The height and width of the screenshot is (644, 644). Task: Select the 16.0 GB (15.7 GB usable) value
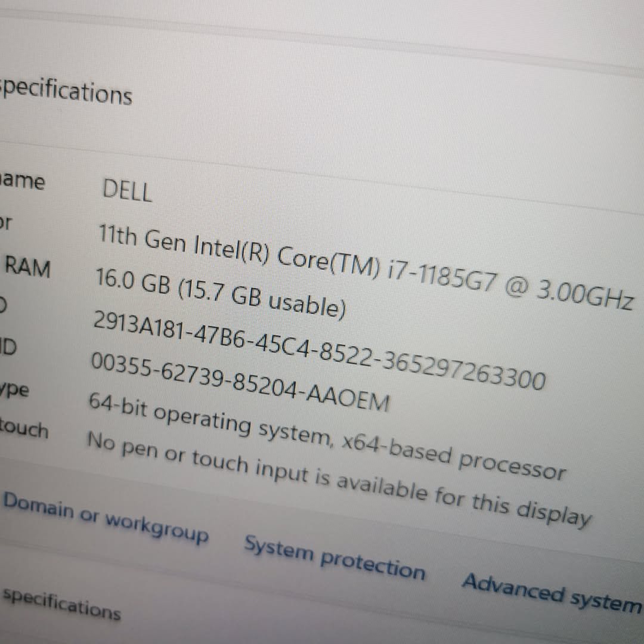(221, 293)
